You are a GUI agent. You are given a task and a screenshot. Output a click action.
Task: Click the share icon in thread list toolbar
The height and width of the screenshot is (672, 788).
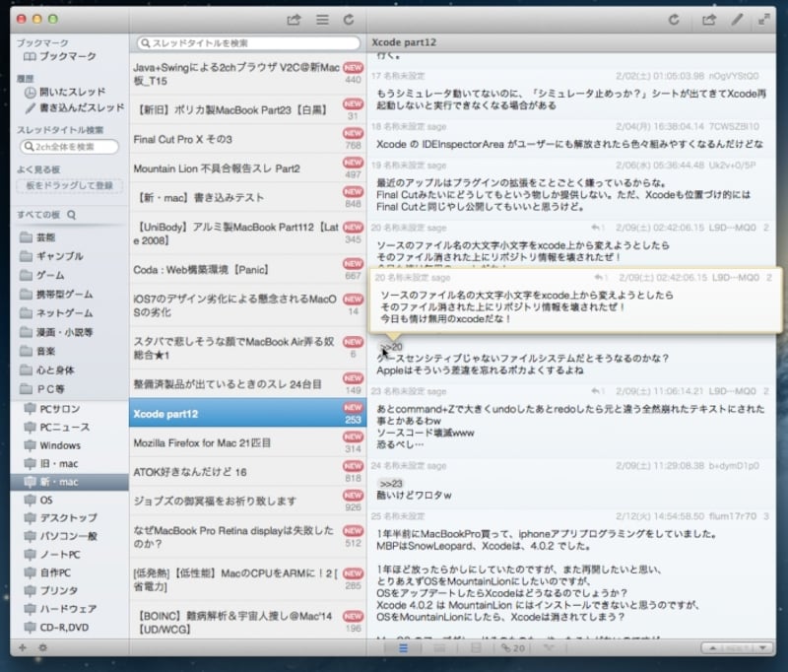point(294,19)
